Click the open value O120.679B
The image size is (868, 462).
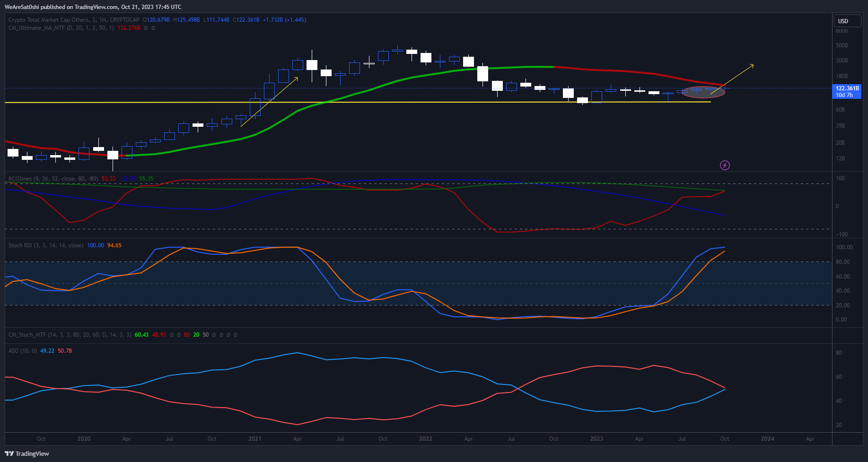tap(157, 20)
